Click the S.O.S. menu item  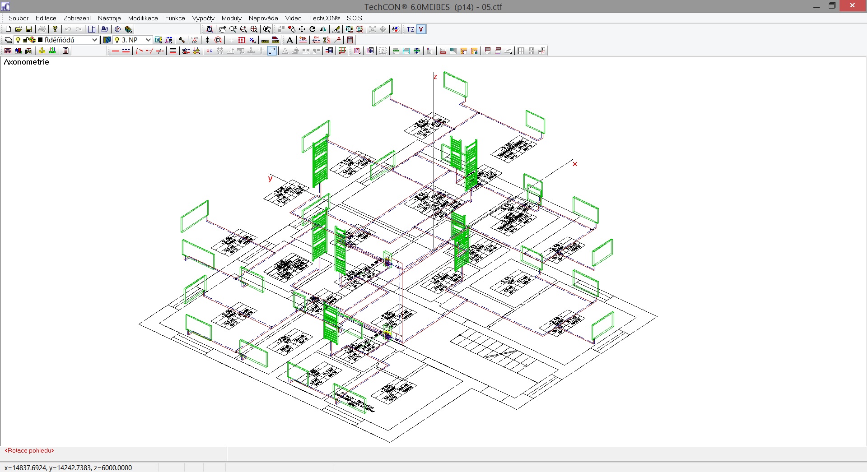coord(355,18)
